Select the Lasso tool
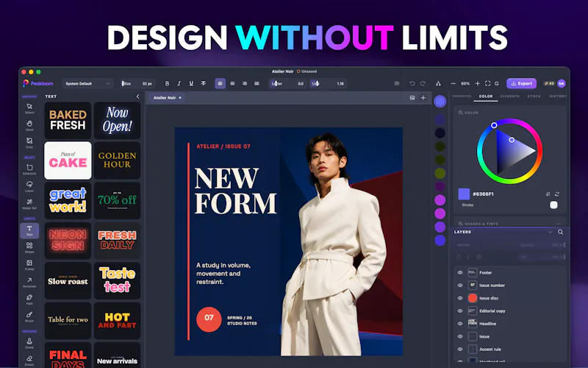 coord(29,186)
